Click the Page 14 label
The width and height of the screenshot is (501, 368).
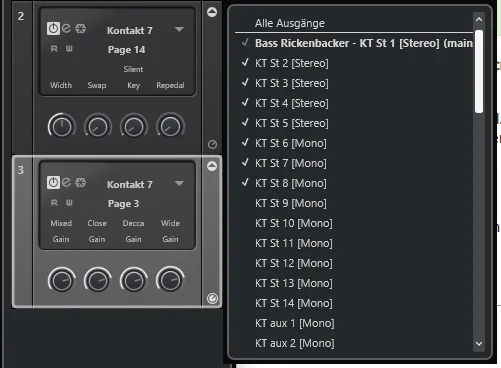pyautogui.click(x=126, y=50)
